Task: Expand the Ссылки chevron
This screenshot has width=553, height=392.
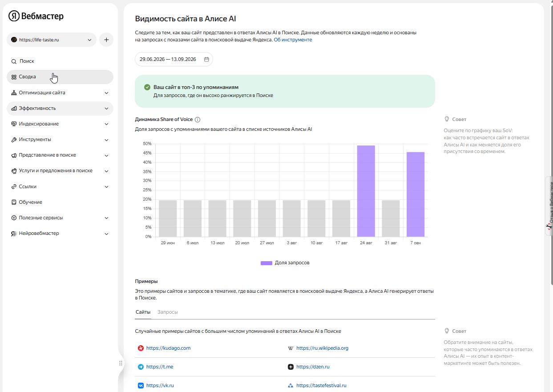Action: (x=106, y=186)
